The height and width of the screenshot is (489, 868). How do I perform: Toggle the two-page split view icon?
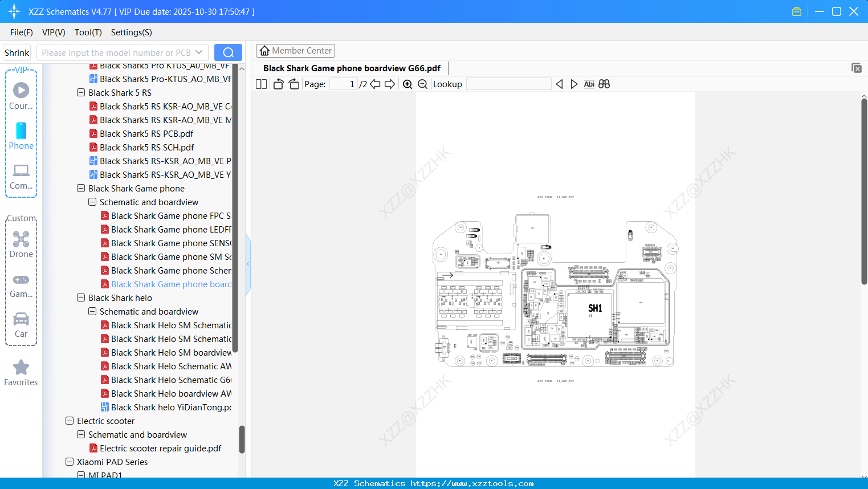(x=261, y=84)
